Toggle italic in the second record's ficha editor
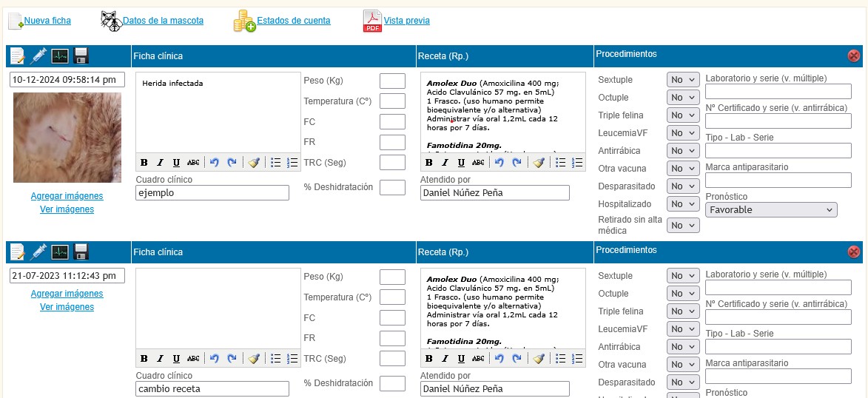Image resolution: width=868 pixels, height=398 pixels. click(x=160, y=358)
